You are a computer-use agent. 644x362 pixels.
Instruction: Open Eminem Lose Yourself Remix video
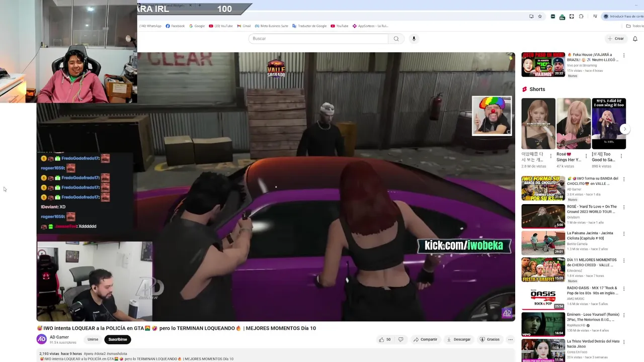tap(543, 324)
